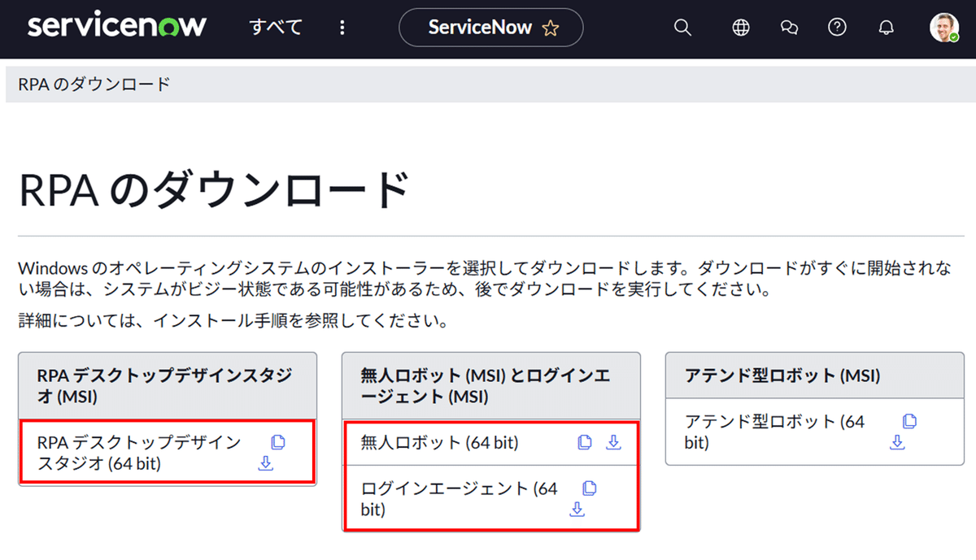Copy the ログインエージェント installer link icon
This screenshot has height=560, width=976.
coord(589,487)
